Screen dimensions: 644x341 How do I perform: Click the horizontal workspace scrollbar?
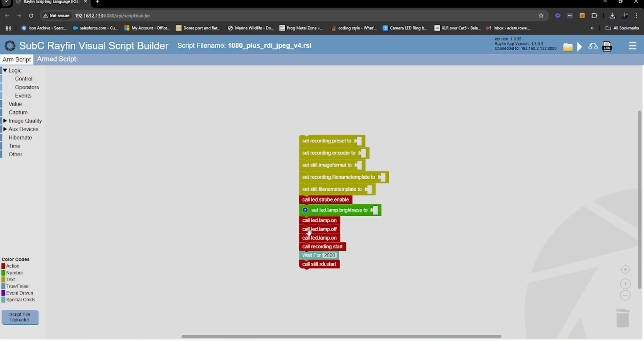click(x=341, y=336)
